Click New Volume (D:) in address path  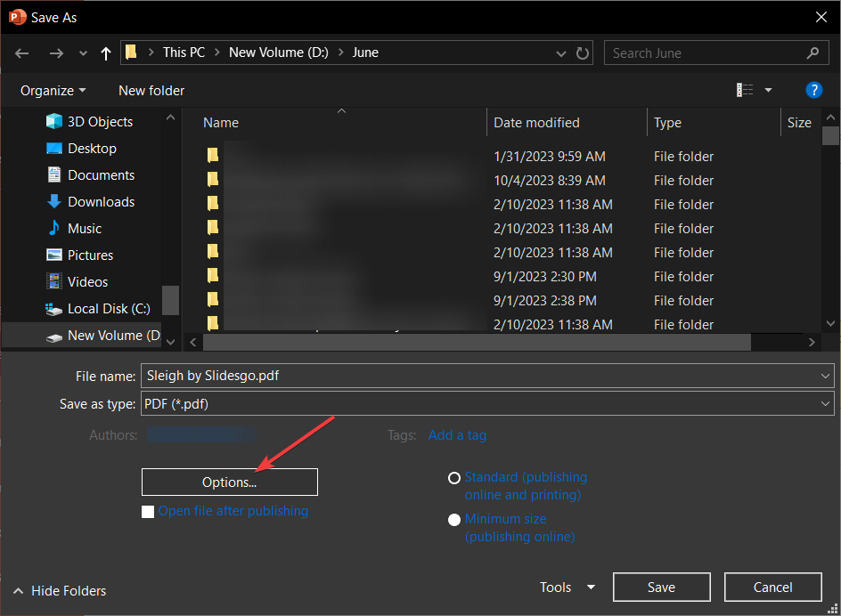278,53
